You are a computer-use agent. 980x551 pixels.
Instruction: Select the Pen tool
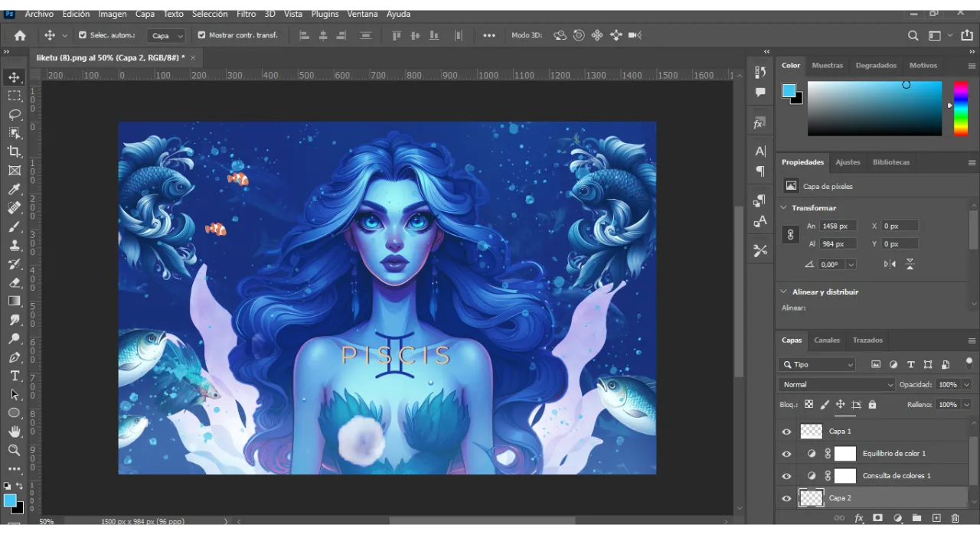15,357
